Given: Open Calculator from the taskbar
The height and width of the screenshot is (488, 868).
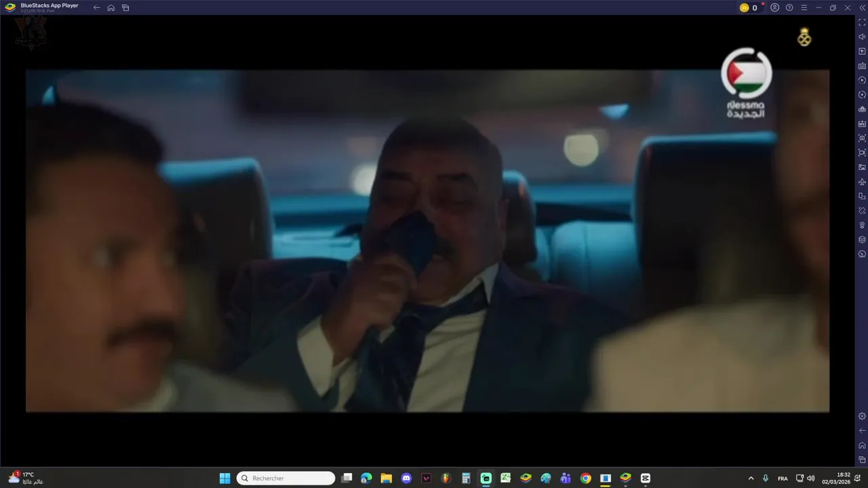Looking at the screenshot, I should click(466, 478).
